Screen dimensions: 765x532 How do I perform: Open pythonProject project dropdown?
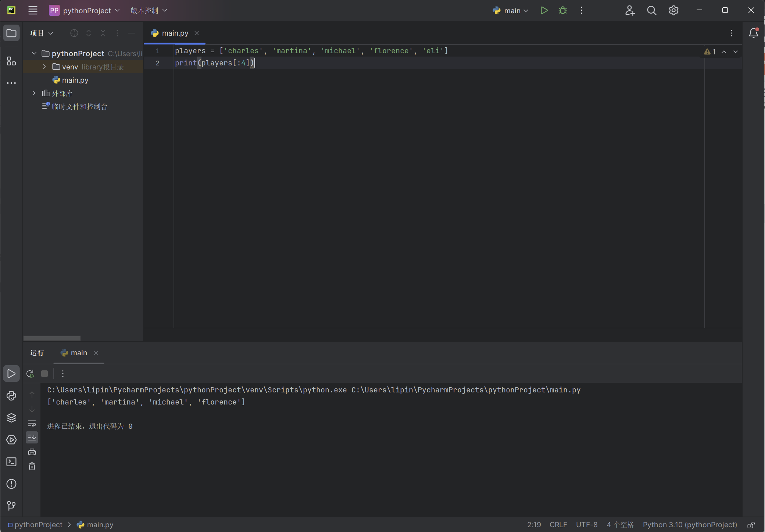[x=85, y=10]
